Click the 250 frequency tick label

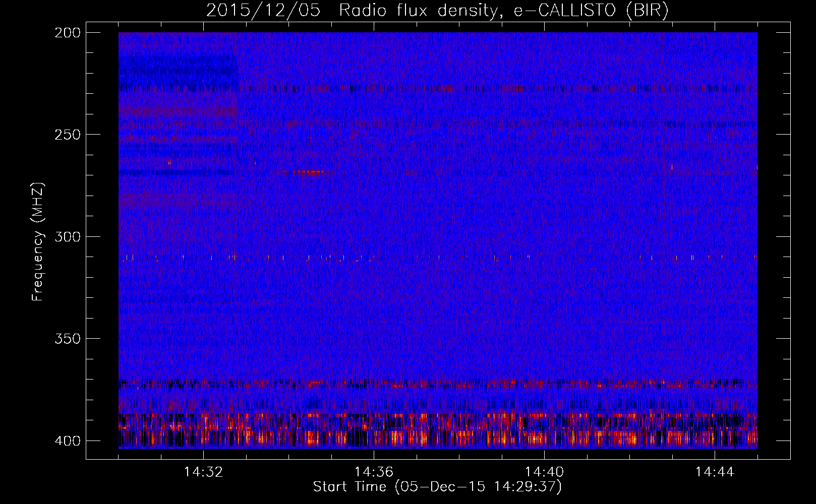(67, 135)
